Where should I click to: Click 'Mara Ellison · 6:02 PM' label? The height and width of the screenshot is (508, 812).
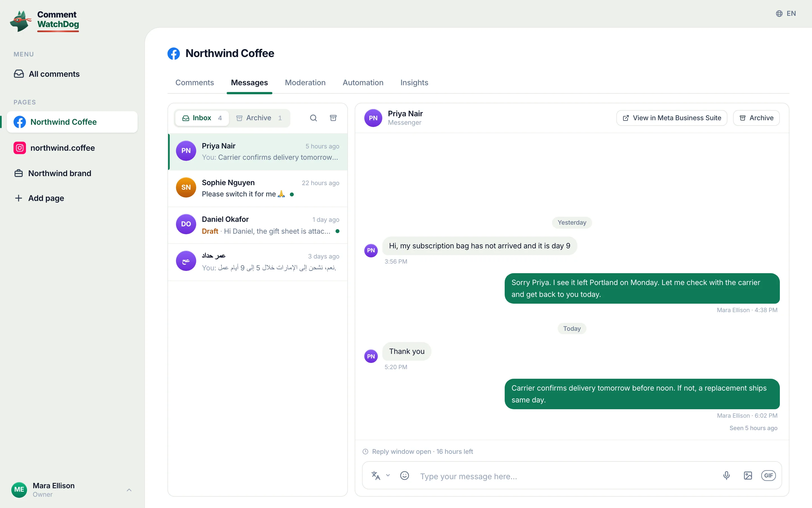pos(747,416)
